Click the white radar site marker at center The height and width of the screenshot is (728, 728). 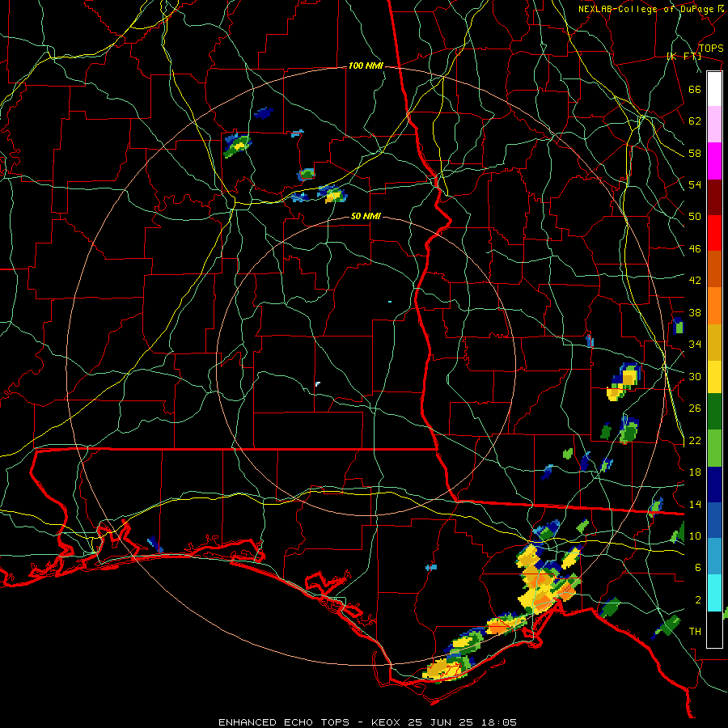pos(318,383)
